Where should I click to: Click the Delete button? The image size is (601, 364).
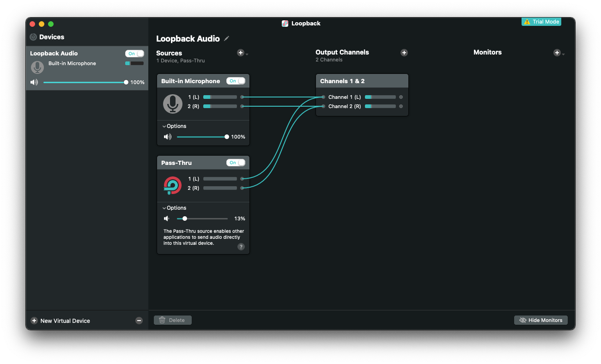172,320
